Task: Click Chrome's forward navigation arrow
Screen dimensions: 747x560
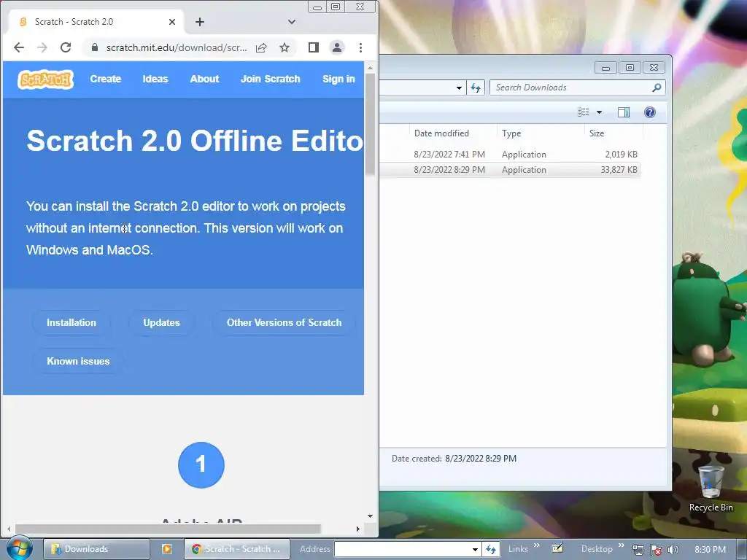Action: 42,47
